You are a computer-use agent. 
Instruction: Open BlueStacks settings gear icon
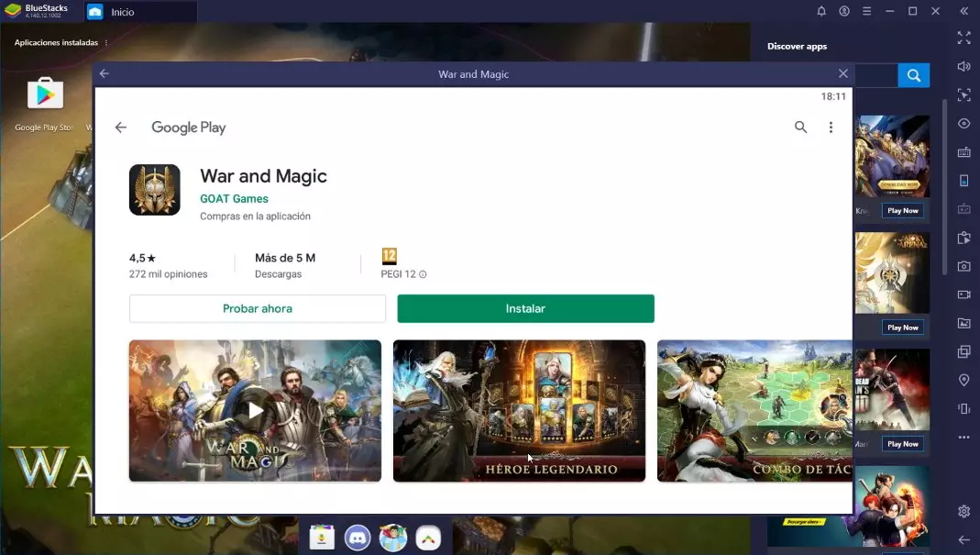963,511
